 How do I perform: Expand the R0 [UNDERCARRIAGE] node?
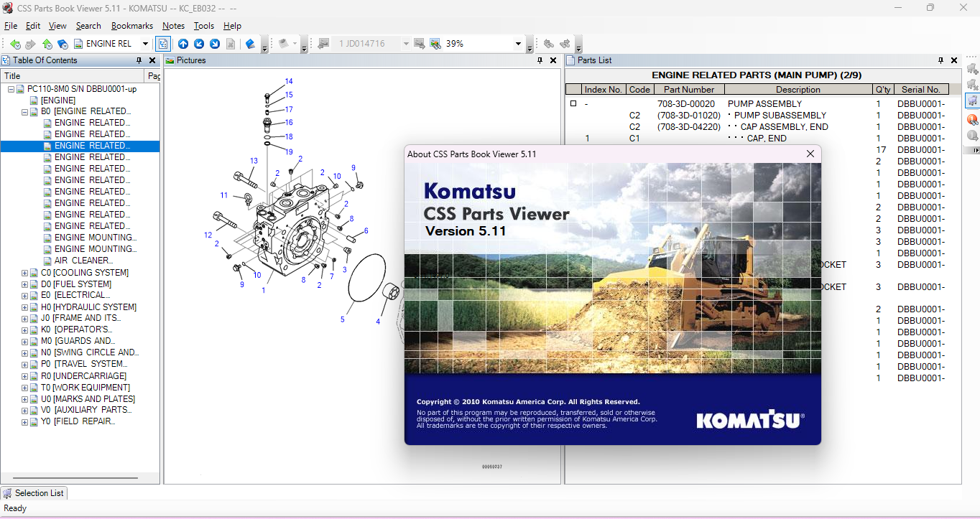point(24,376)
